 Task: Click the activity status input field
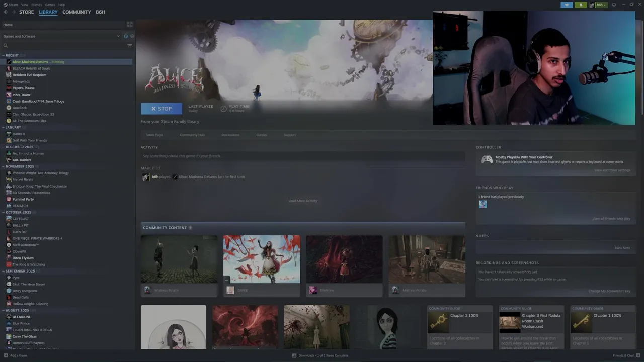pos(303,156)
